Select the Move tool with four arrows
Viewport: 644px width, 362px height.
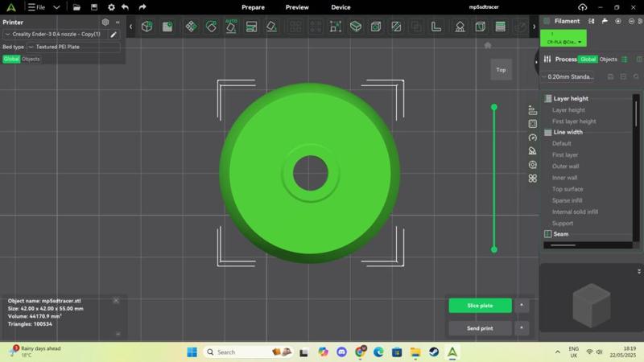pos(191,27)
